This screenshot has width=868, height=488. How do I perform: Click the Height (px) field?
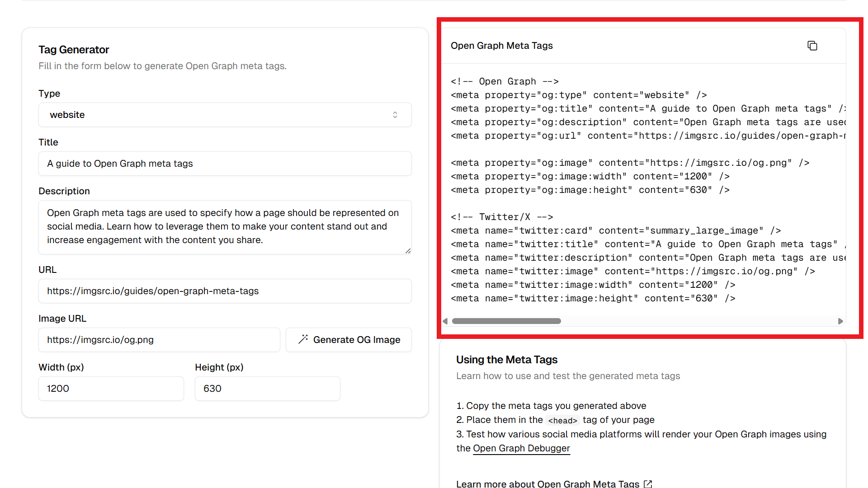point(267,389)
